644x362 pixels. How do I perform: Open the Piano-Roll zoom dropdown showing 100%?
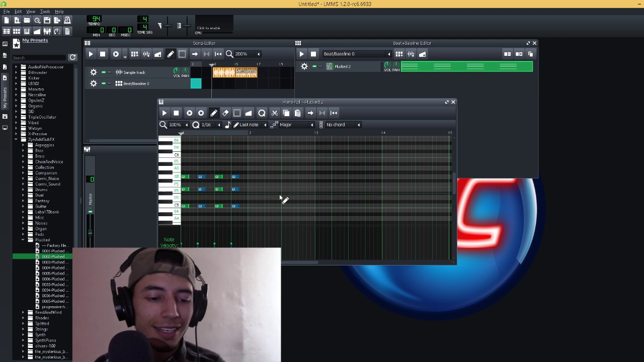(x=178, y=125)
